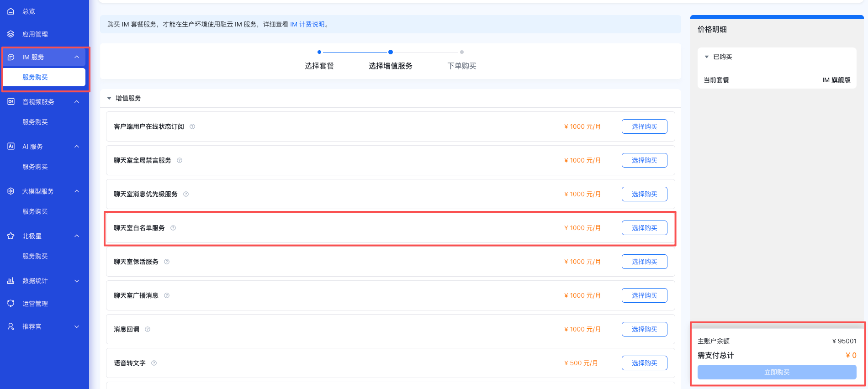Image resolution: width=868 pixels, height=389 pixels.
Task: Collapse the 音视频服务 menu chevron
Action: click(77, 102)
